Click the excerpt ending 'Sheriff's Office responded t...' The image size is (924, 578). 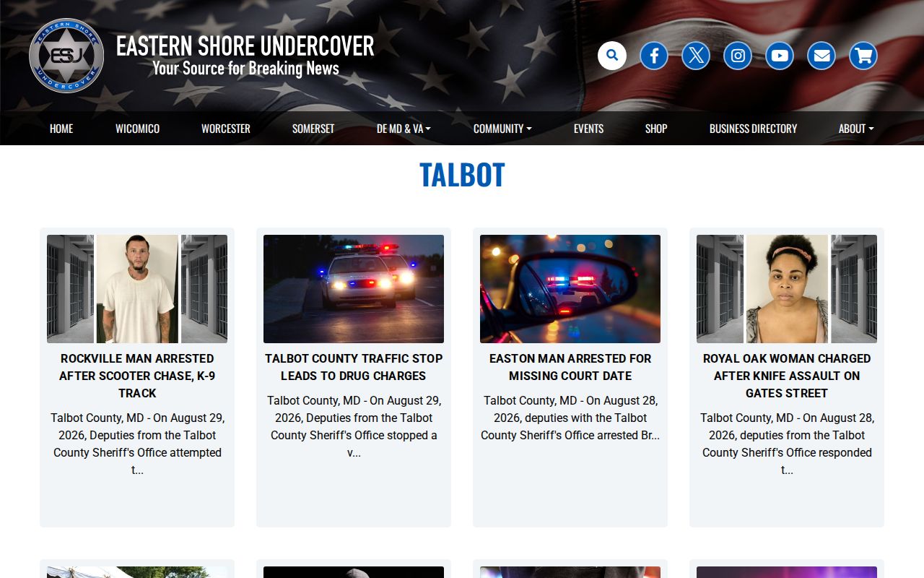pos(787,444)
